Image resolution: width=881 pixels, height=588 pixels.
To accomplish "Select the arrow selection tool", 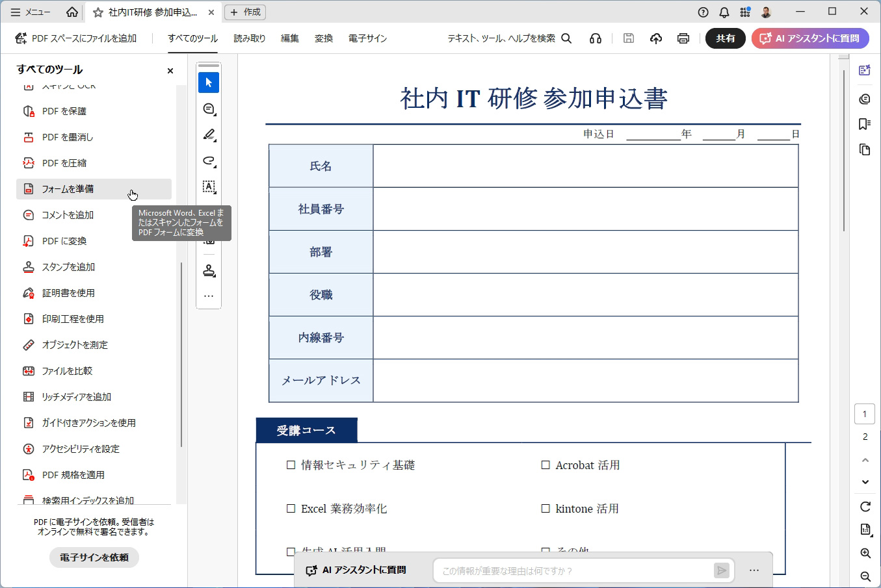I will pos(209,83).
